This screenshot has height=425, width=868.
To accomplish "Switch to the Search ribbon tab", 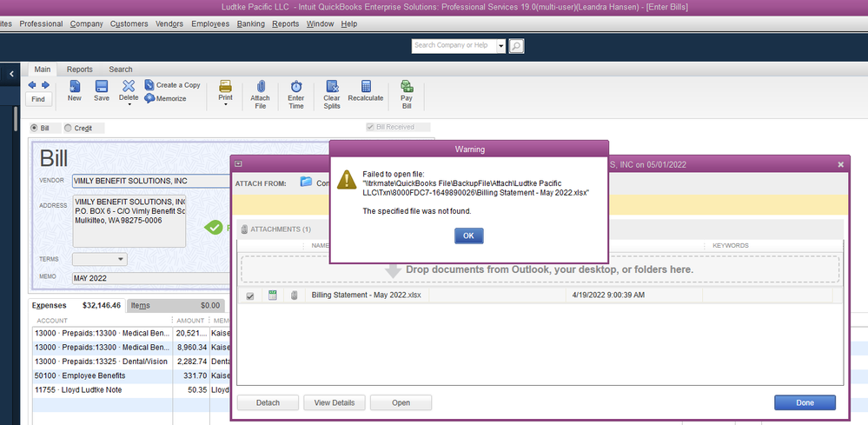I will click(121, 70).
